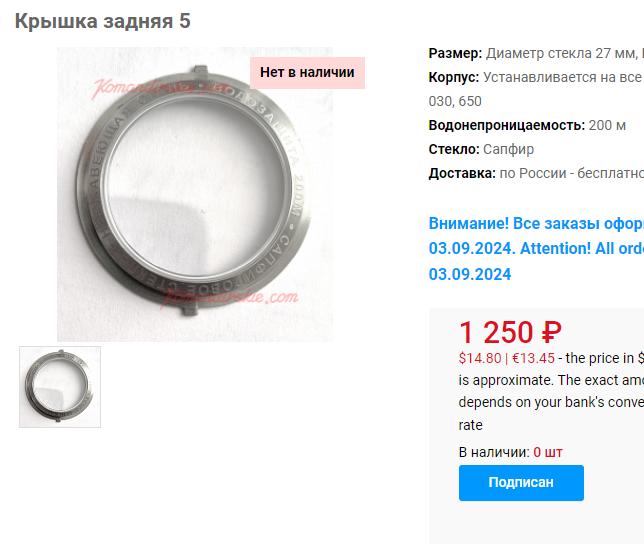This screenshot has width=644, height=544.
Task: Click the blue Внимание! Все заказы notice
Action: [536, 224]
